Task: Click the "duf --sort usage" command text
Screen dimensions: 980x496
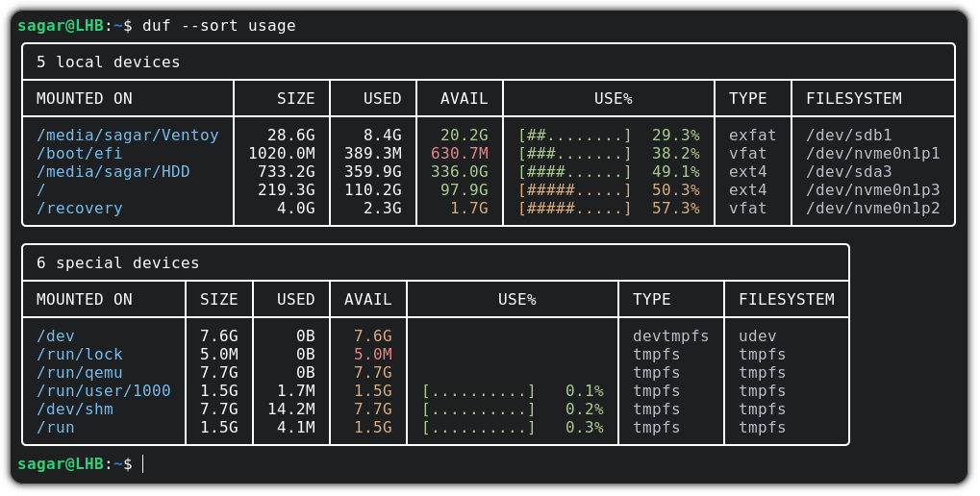Action: pyautogui.click(x=218, y=26)
